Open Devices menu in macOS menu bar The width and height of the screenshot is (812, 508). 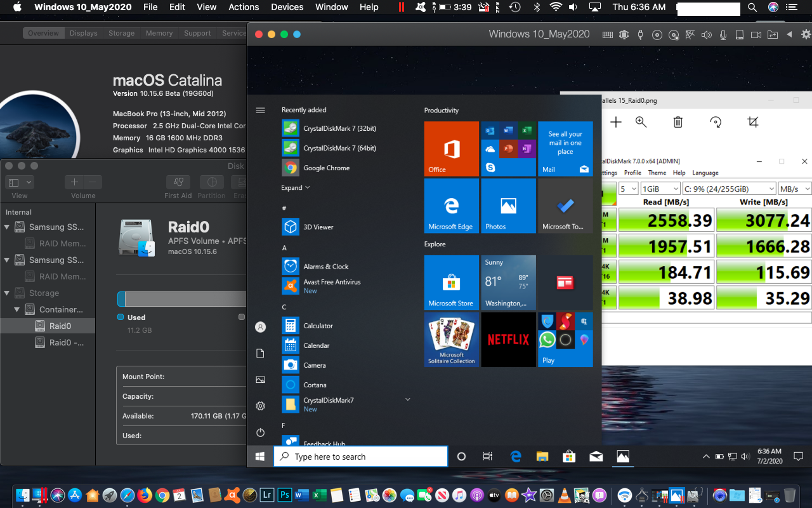[x=287, y=7]
